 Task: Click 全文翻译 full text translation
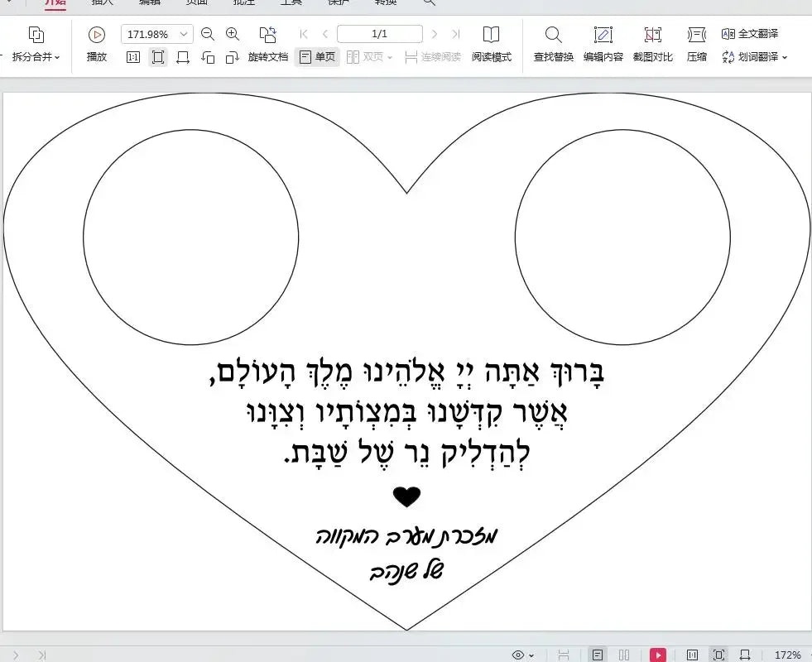coord(750,34)
